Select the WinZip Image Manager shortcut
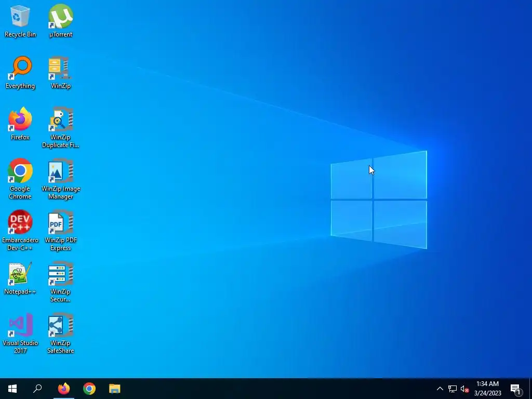This screenshot has width=532, height=399. pos(61,179)
